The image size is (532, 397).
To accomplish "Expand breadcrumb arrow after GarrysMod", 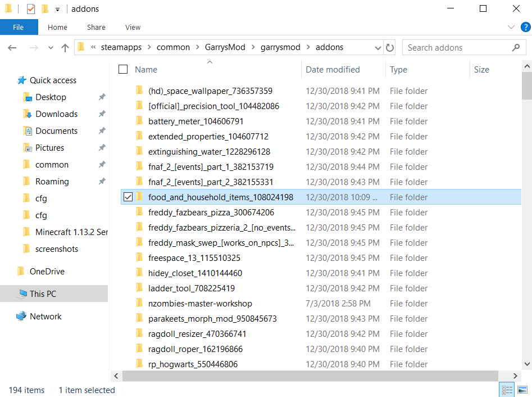I will tap(253, 47).
